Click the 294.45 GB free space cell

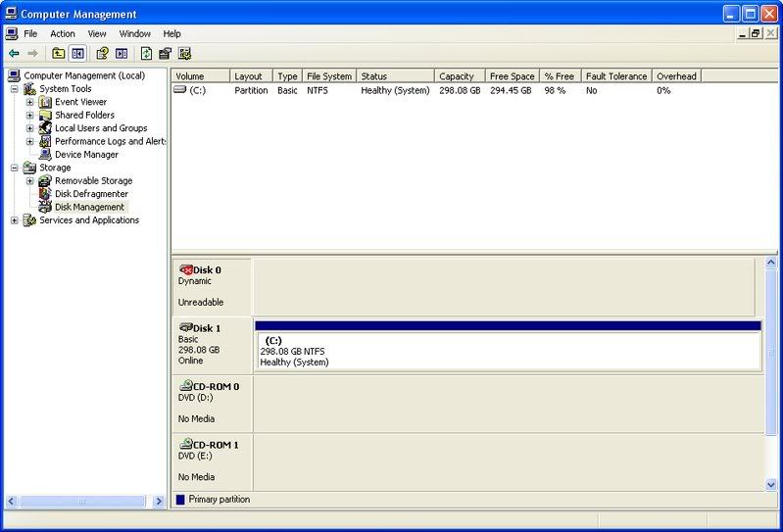(x=511, y=90)
